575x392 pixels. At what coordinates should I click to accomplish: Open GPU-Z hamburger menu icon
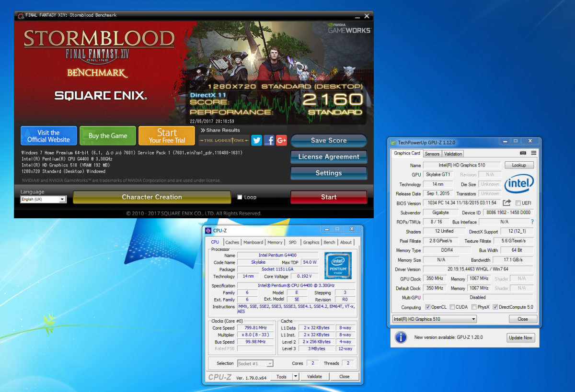533,153
